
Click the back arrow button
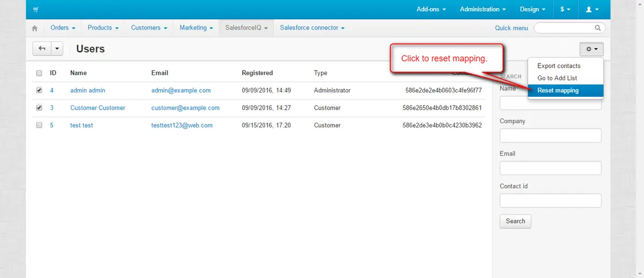tap(42, 49)
